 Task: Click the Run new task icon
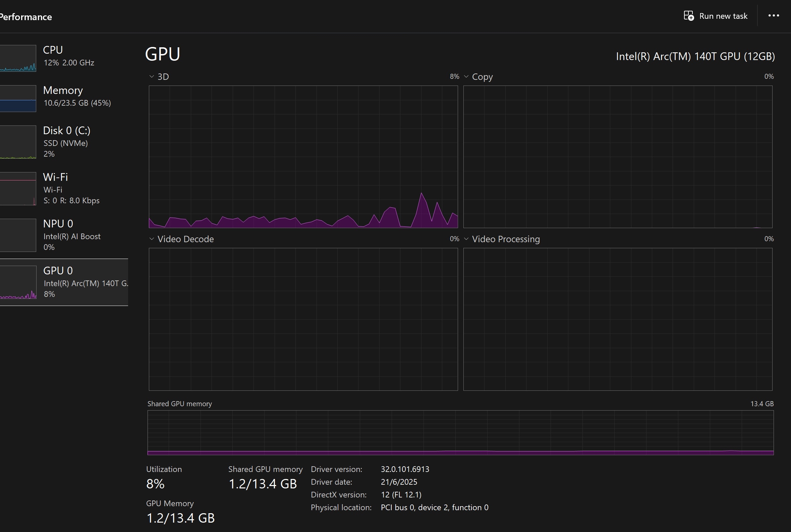(x=689, y=16)
